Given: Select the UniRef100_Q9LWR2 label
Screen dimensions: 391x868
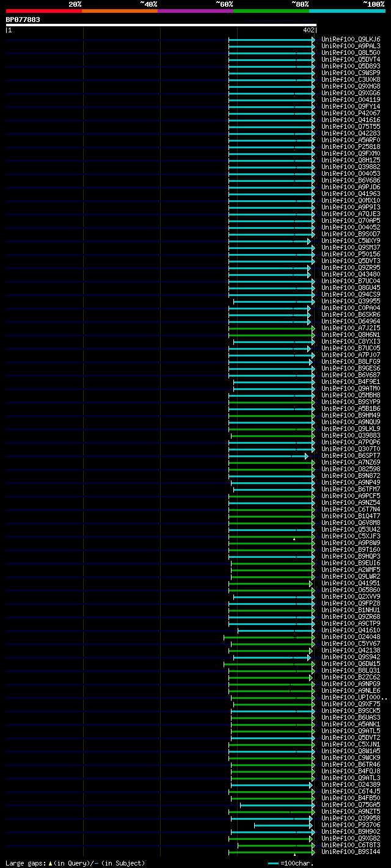Looking at the screenshot, I should (x=351, y=576).
